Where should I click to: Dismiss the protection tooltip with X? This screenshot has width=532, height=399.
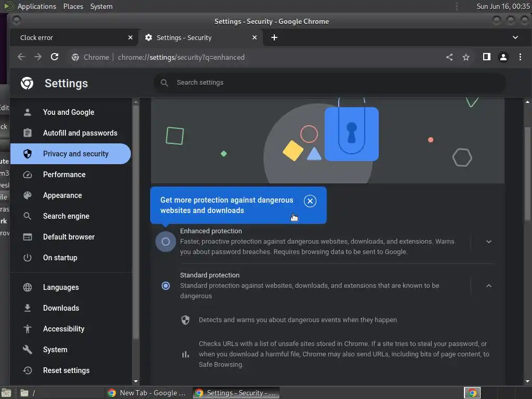[x=310, y=201]
